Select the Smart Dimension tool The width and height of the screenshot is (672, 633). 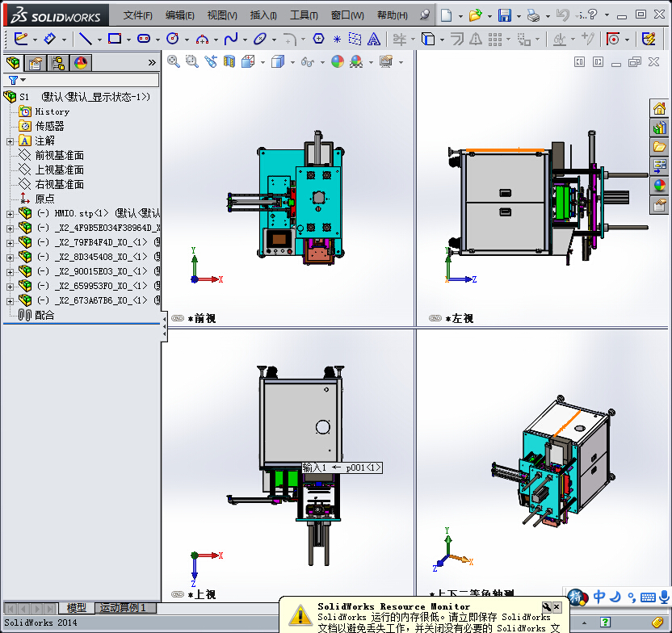(x=50, y=39)
